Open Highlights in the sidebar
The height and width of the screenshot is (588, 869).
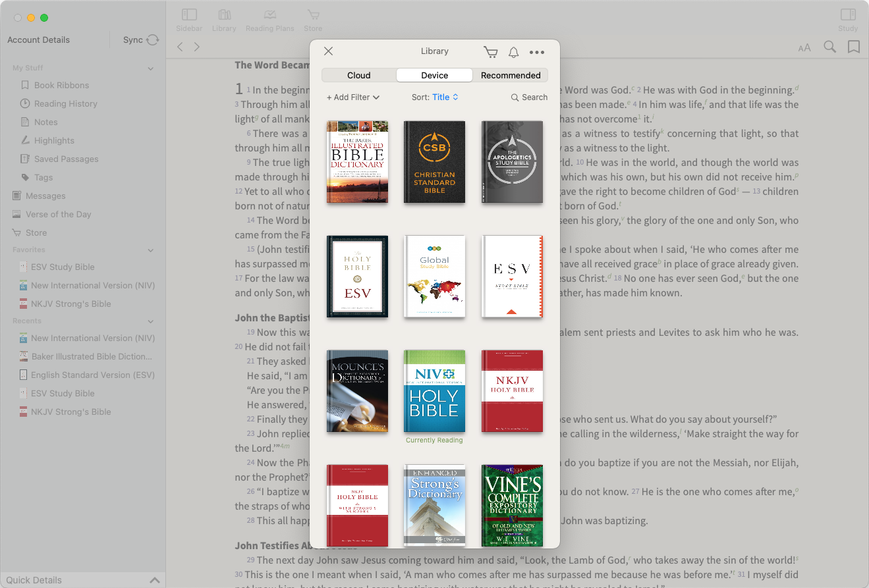[54, 140]
